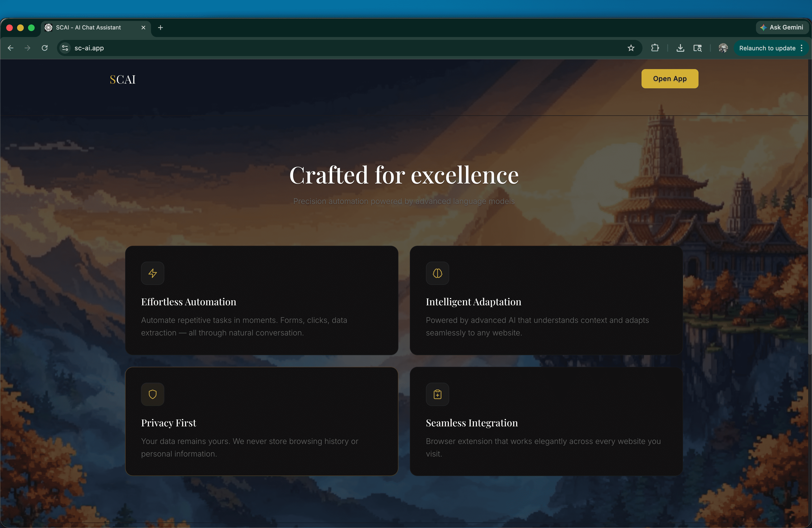Open the Downloads icon in toolbar
This screenshot has width=812, height=528.
pos(680,48)
